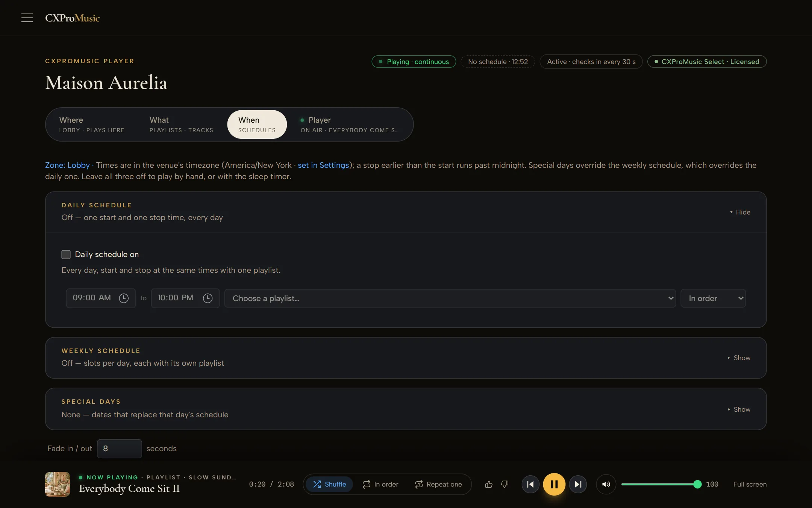Click the now playing album art thumbnail
Screen dimensions: 812x508
[58, 484]
